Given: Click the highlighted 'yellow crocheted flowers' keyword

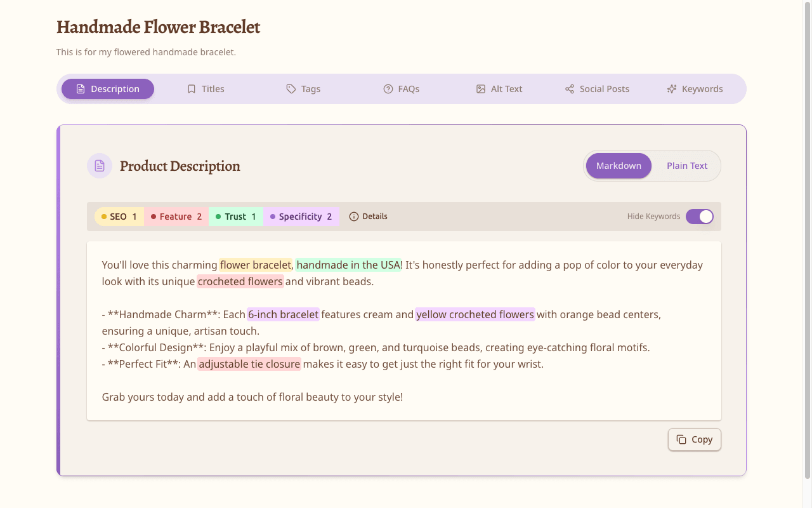Looking at the screenshot, I should coord(475,314).
